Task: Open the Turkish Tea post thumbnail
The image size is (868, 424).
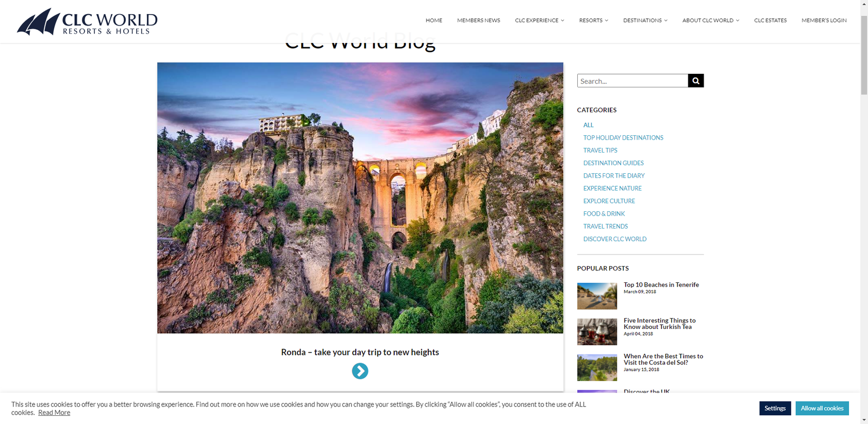Action: [x=597, y=332]
